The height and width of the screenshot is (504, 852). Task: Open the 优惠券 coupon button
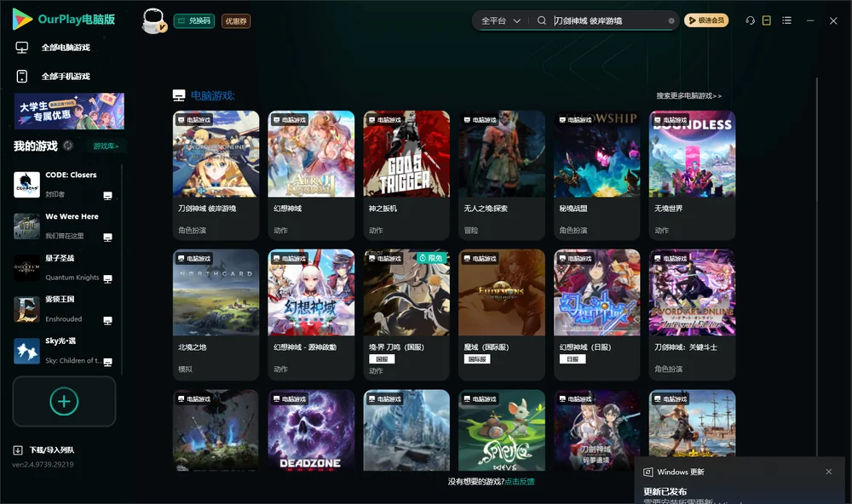[x=236, y=20]
